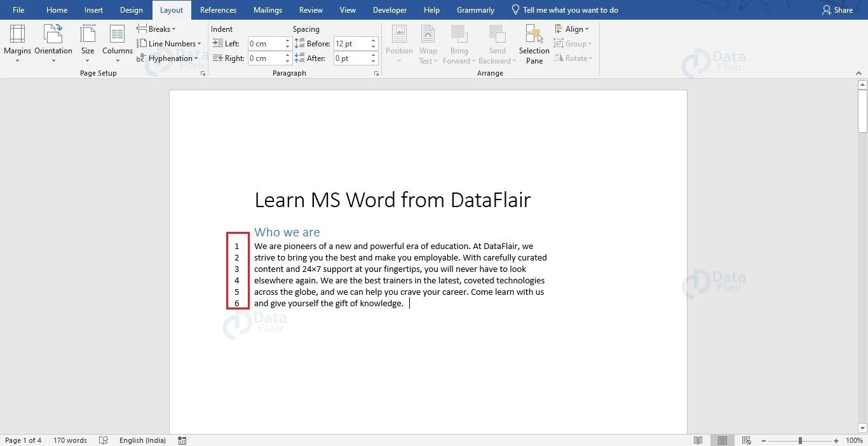Expand the Line Numbers menu
This screenshot has height=446, width=868.
(168, 43)
